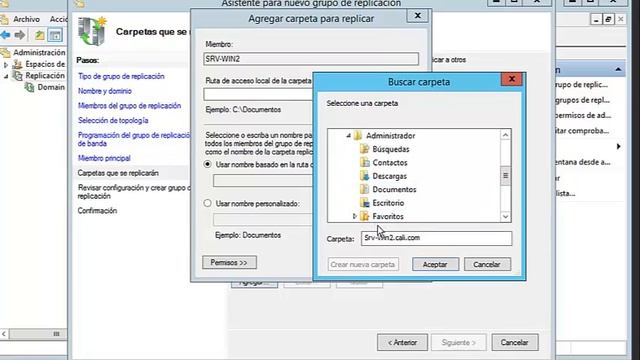Click the Up one level folder icon
Screen dimensions: 640x360
click(40, 35)
